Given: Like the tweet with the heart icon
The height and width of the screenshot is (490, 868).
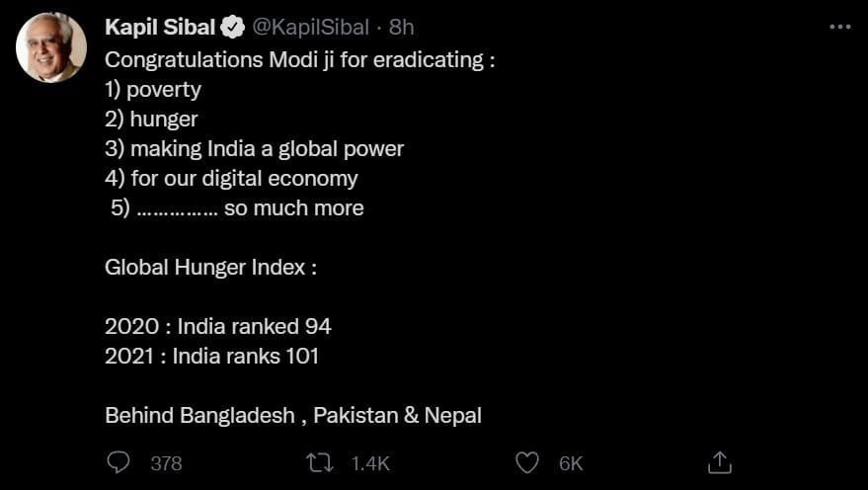Looking at the screenshot, I should 527,463.
